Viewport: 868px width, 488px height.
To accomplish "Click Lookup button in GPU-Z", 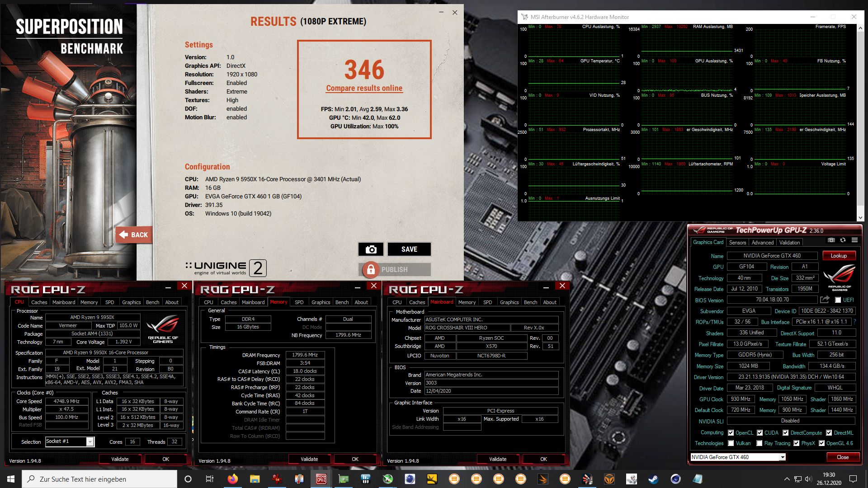I will [839, 256].
